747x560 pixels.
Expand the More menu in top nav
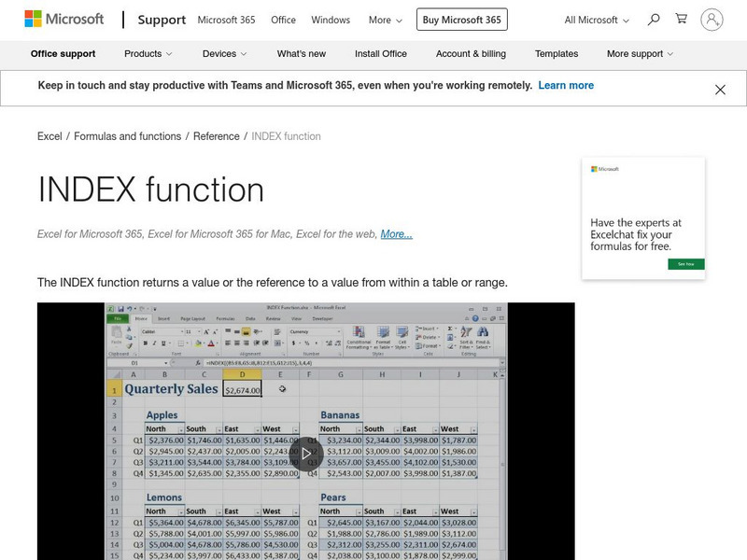coord(385,20)
